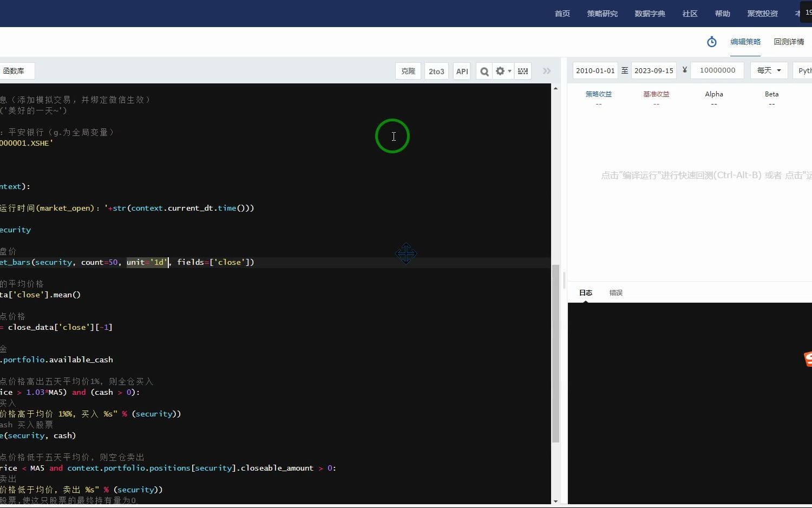Click the splitter handle between editor and results
The width and height of the screenshot is (812, 508).
click(x=564, y=280)
